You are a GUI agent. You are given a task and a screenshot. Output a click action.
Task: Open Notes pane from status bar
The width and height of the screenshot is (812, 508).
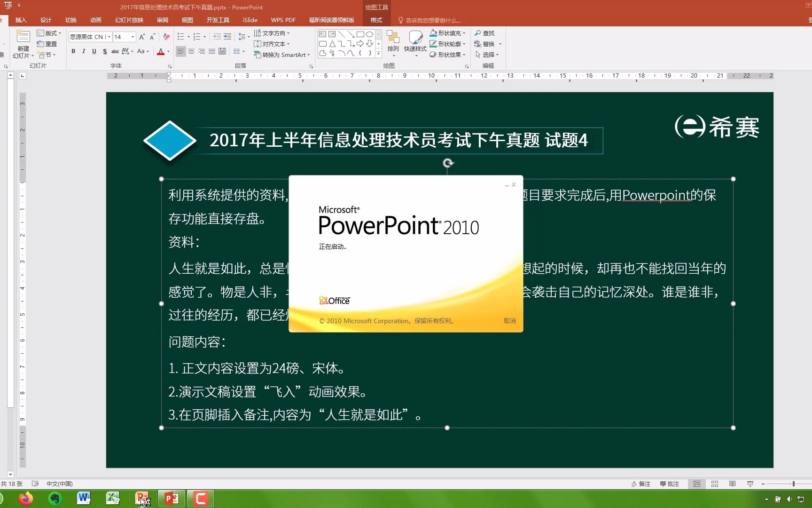click(641, 484)
